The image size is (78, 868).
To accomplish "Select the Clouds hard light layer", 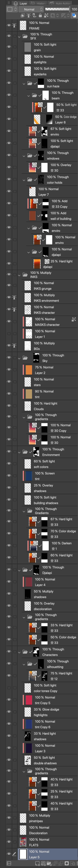I will point(50,406).
